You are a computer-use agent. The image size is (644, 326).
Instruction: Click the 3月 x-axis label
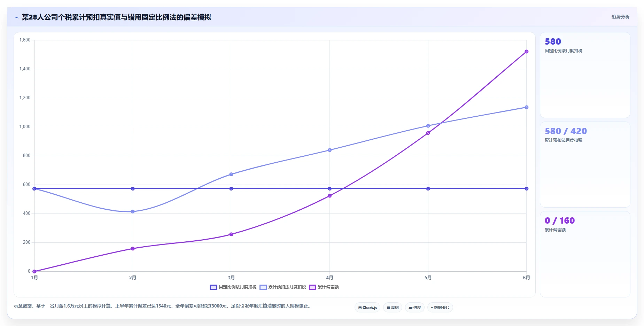coord(231,278)
